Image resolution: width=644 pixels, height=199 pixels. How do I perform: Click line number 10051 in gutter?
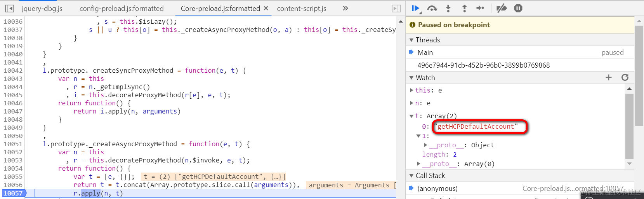point(13,144)
